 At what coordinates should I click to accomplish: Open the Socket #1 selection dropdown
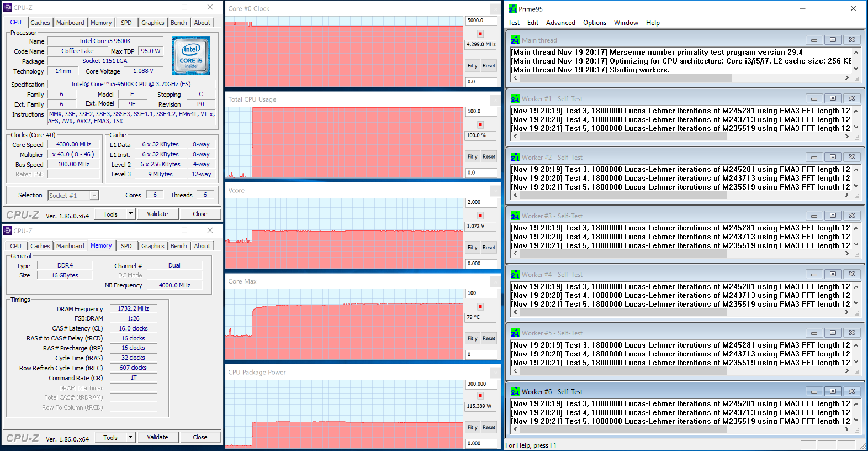click(73, 195)
